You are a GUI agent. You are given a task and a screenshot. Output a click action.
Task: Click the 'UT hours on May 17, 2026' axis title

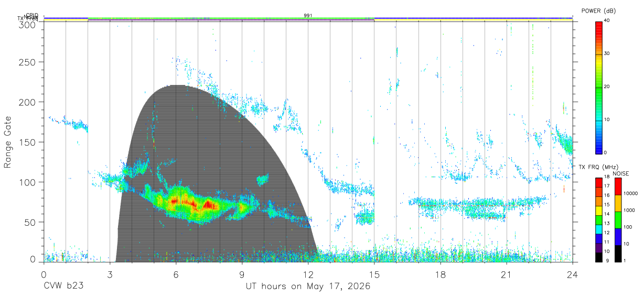pyautogui.click(x=308, y=287)
